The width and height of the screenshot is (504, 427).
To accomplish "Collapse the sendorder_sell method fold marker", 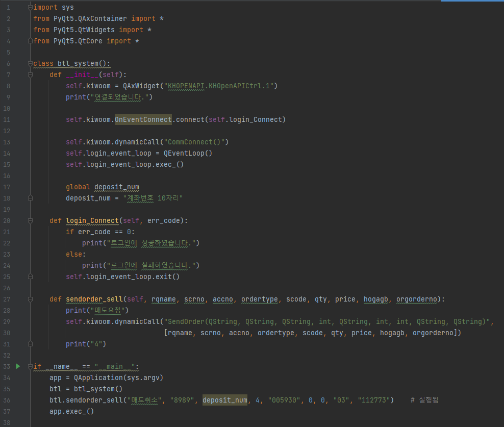I will (30, 299).
